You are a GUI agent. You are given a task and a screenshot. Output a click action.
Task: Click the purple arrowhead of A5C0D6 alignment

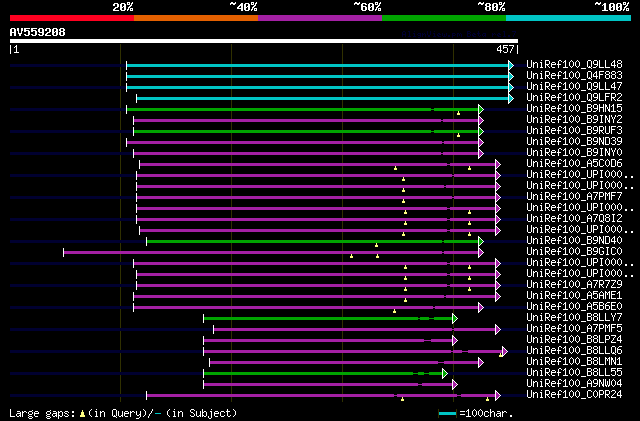point(498,165)
